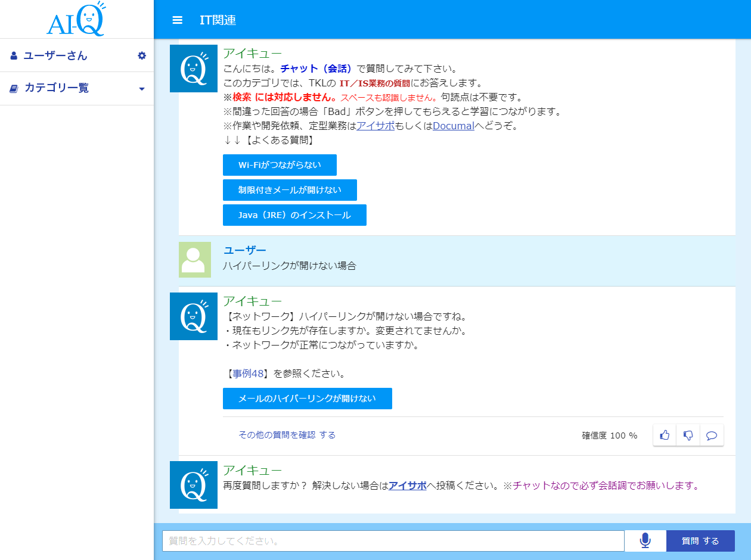Image resolution: width=751 pixels, height=560 pixels.
Task: Open the Documal link
Action: tap(453, 126)
